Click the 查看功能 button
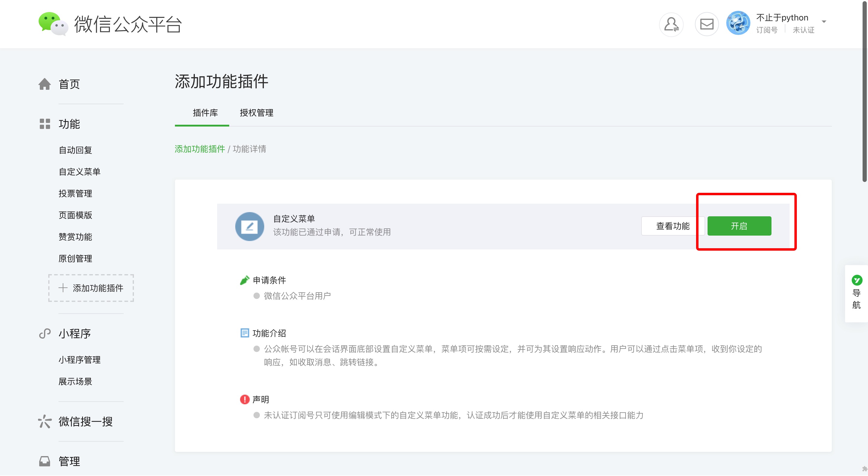Image resolution: width=868 pixels, height=476 pixels. (x=673, y=226)
